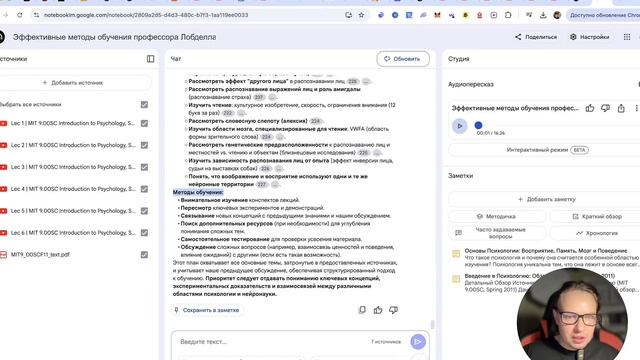Open source 'Lec 4 | MIT 9.00SC'
640x360 pixels.
[73, 189]
